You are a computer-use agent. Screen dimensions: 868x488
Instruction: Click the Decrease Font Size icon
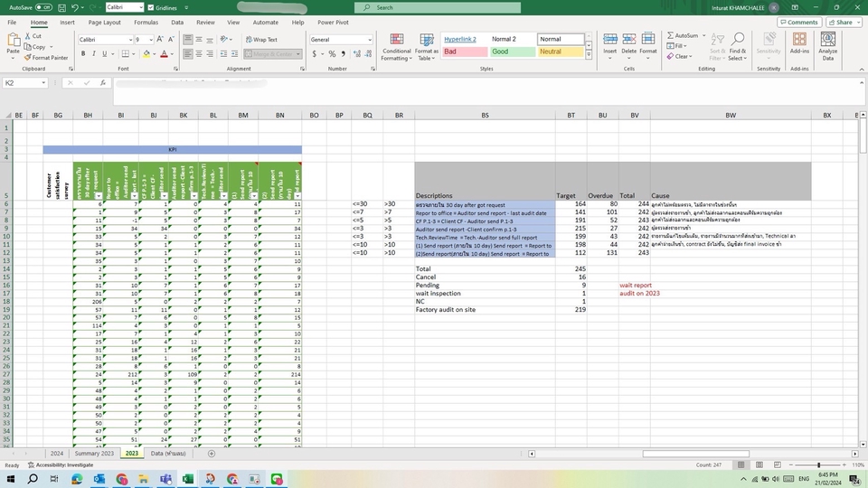coord(171,39)
